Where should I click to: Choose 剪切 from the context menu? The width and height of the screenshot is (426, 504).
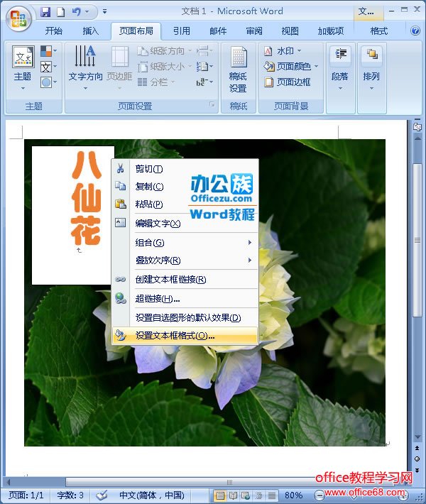185,169
